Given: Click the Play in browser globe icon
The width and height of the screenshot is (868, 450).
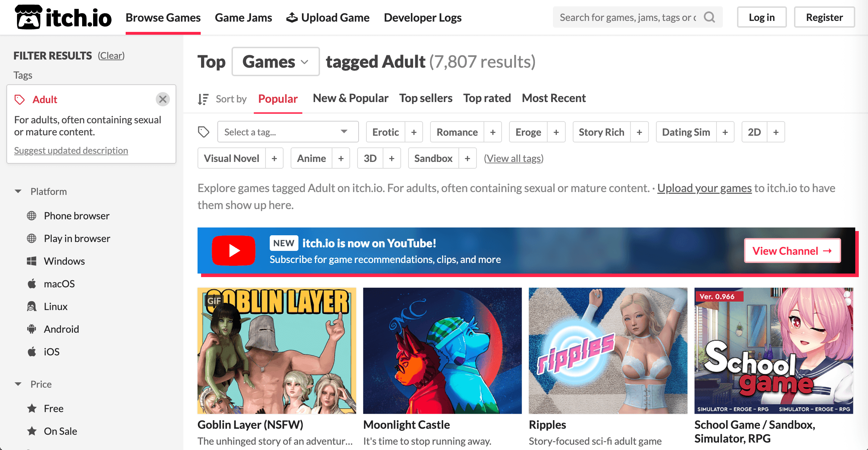Looking at the screenshot, I should pyautogui.click(x=32, y=238).
